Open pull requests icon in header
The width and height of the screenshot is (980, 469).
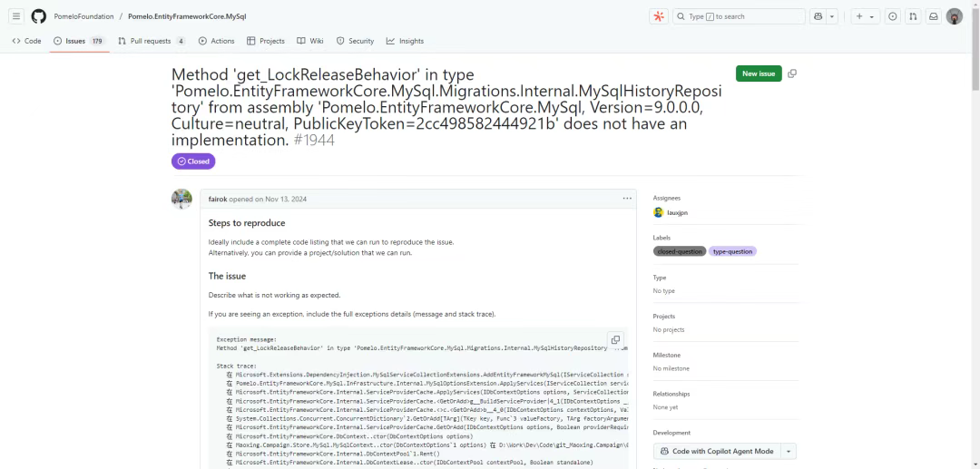913,16
